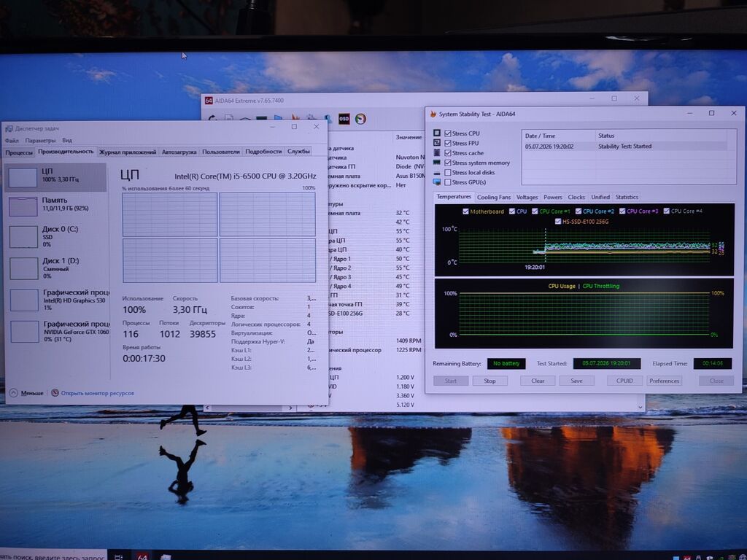Toggle the CPU Core #4 graph checkbox
The width and height of the screenshot is (747, 560).
coord(667,211)
